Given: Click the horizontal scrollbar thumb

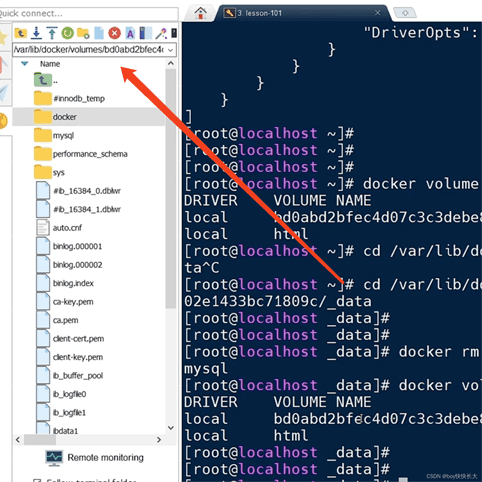Looking at the screenshot, I should (40, 440).
